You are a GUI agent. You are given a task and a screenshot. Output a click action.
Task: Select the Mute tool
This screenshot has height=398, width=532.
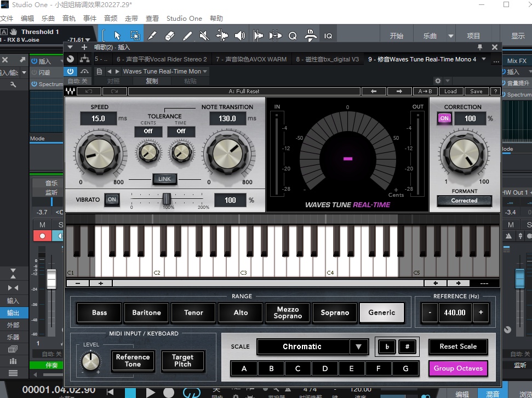pos(204,36)
